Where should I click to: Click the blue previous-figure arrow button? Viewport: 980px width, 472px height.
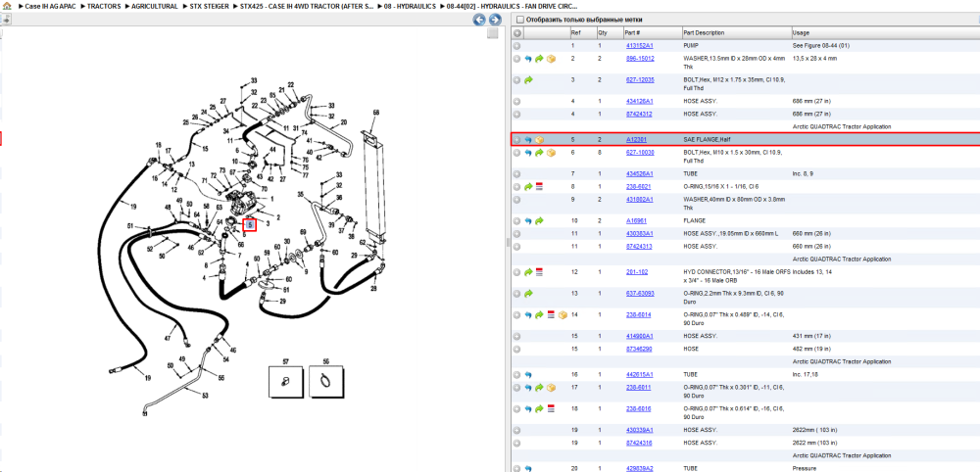coord(479,20)
